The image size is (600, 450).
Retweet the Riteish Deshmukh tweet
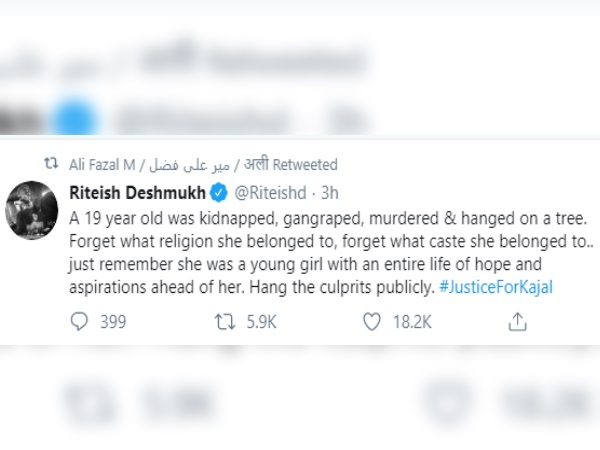click(226, 321)
